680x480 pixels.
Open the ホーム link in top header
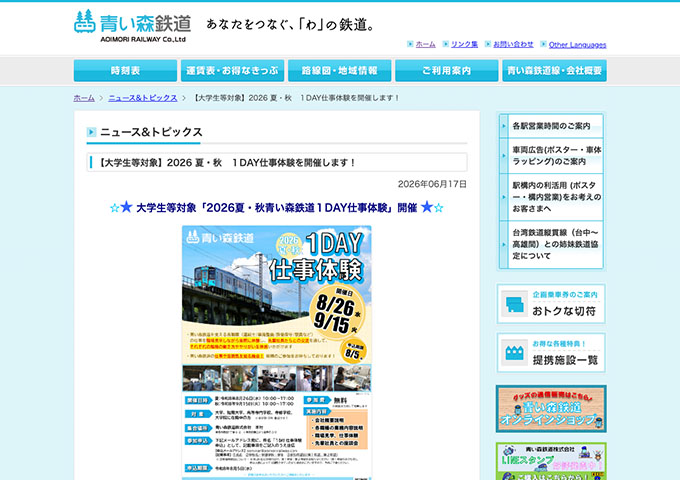click(x=425, y=44)
